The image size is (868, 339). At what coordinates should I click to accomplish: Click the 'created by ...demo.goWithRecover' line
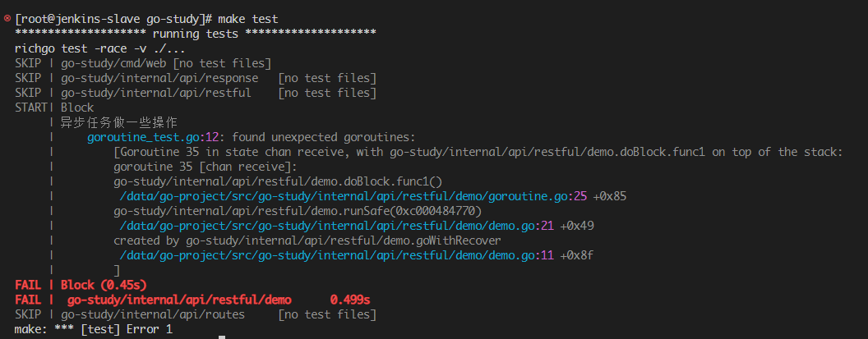(307, 241)
